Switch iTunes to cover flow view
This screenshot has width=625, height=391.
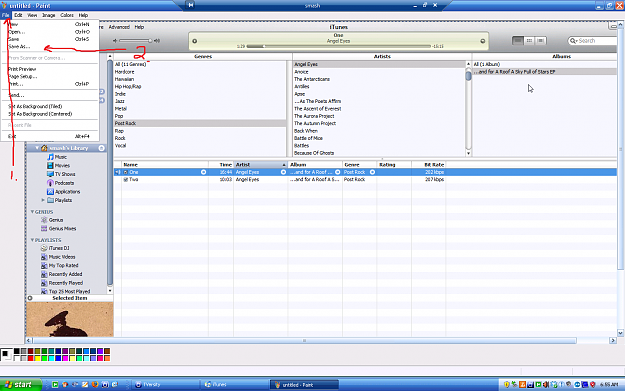(540, 41)
